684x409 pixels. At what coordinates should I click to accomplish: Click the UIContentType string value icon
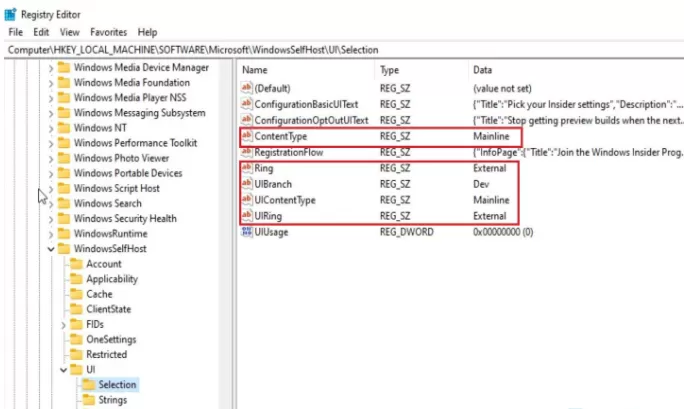point(247,200)
